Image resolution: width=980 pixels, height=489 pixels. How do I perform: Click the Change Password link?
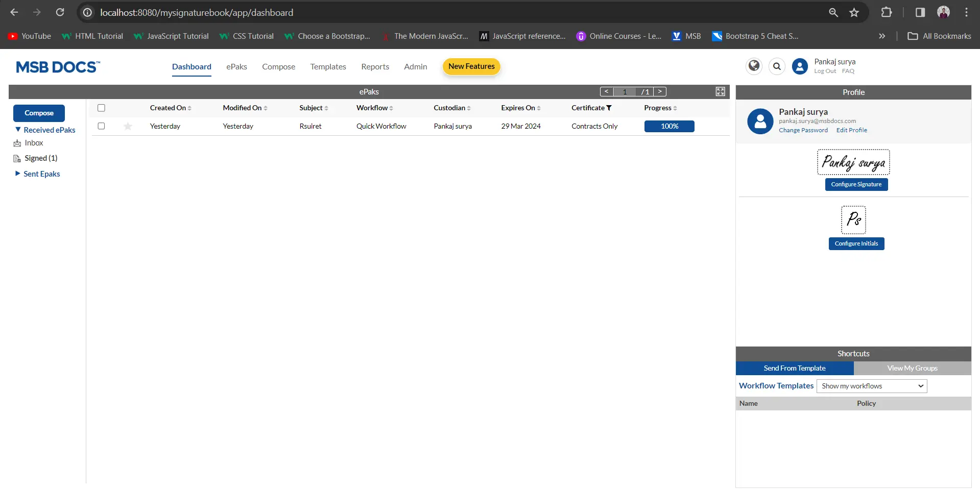coord(803,130)
